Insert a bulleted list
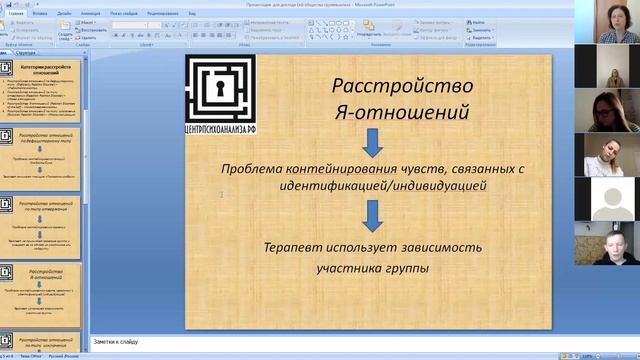Image resolution: width=640 pixels, height=360 pixels. [x=196, y=25]
